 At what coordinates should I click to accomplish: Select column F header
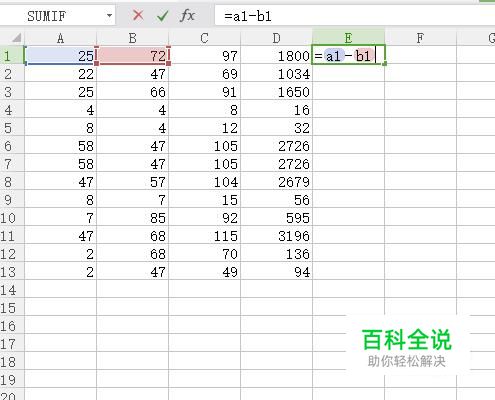coord(420,38)
